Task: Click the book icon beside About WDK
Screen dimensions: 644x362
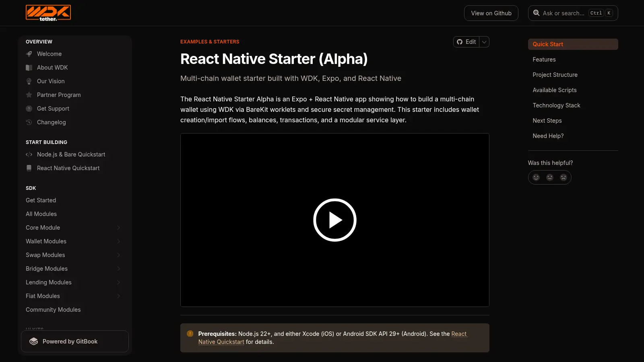Action: (29, 68)
